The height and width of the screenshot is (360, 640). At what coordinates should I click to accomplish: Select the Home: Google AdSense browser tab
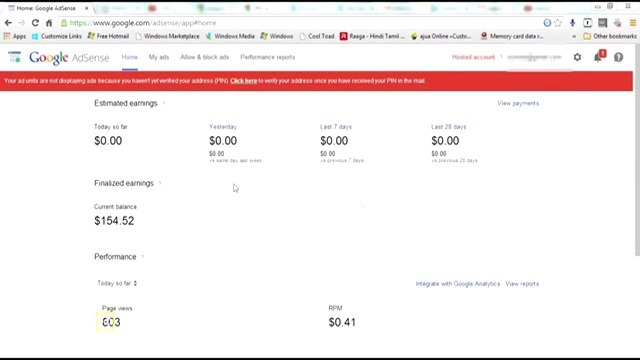[x=46, y=8]
